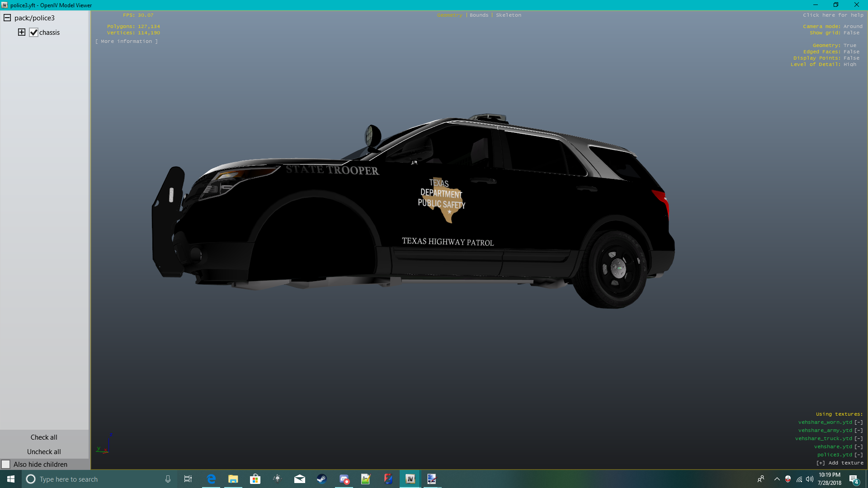The width and height of the screenshot is (868, 488).
Task: Launch Microsoft Edge from the taskbar
Action: click(211, 479)
